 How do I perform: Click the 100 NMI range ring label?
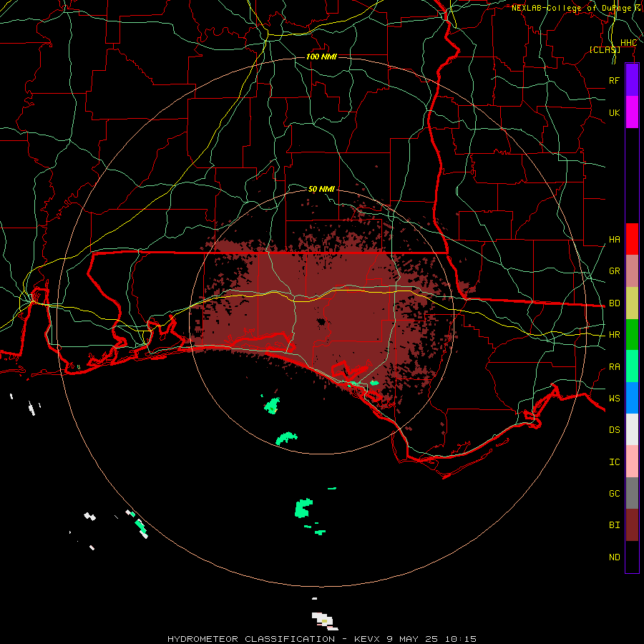click(321, 57)
